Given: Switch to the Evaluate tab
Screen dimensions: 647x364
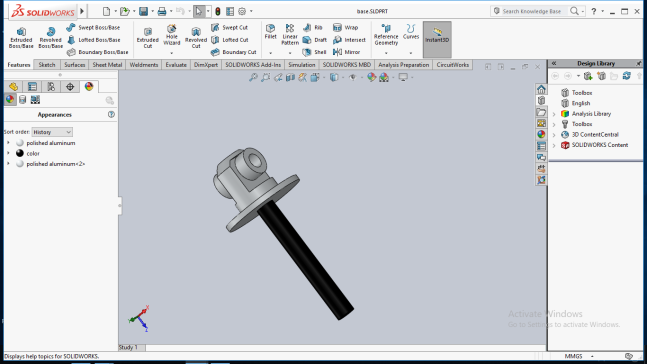Looking at the screenshot, I should pyautogui.click(x=176, y=65).
